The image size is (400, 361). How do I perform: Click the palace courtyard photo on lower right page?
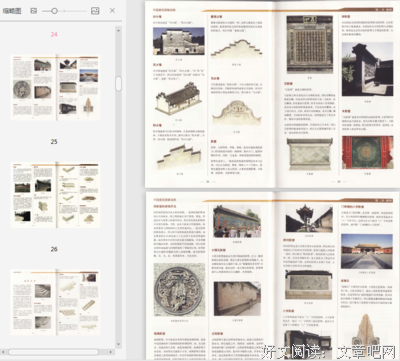(367, 251)
